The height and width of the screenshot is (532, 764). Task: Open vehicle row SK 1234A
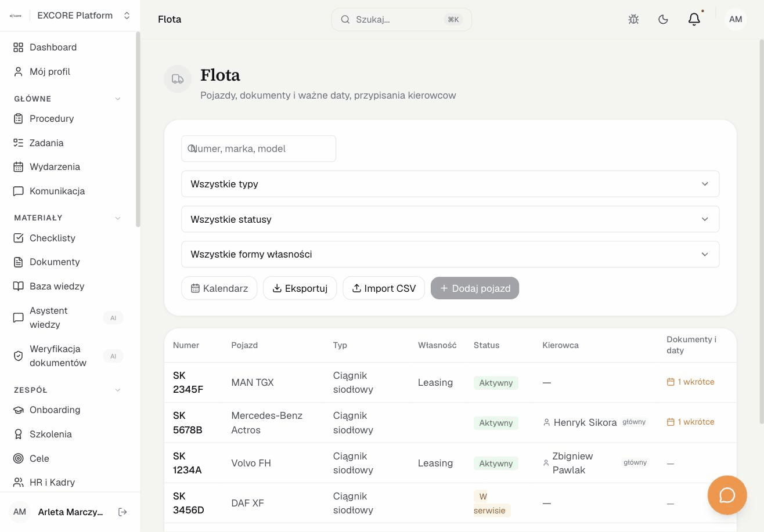(x=451, y=463)
